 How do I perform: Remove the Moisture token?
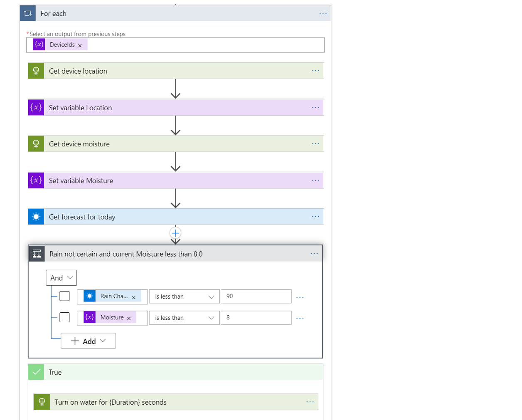(129, 319)
